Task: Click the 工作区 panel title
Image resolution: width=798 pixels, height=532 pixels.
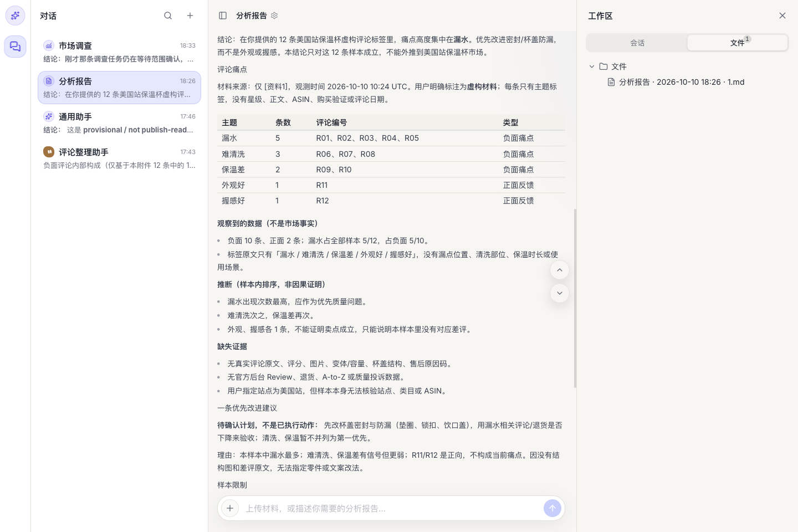Action: (600, 16)
